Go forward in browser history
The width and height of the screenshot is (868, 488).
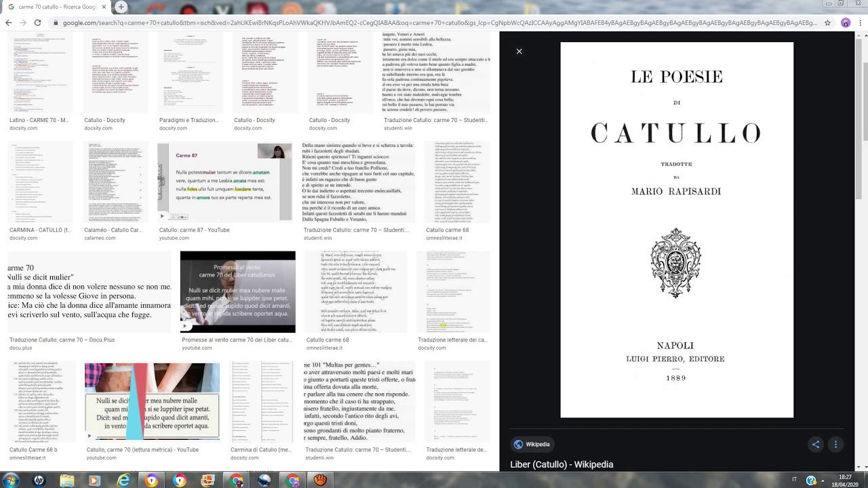[23, 22]
